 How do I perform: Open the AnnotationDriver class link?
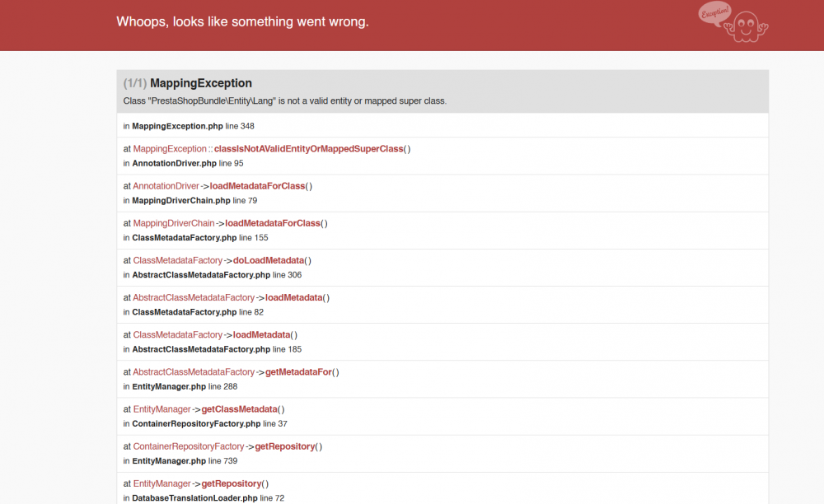point(166,186)
